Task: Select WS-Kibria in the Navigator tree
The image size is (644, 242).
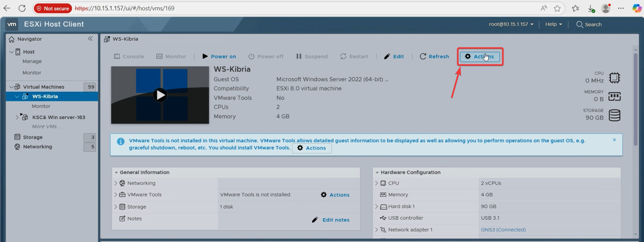Action: [x=45, y=96]
